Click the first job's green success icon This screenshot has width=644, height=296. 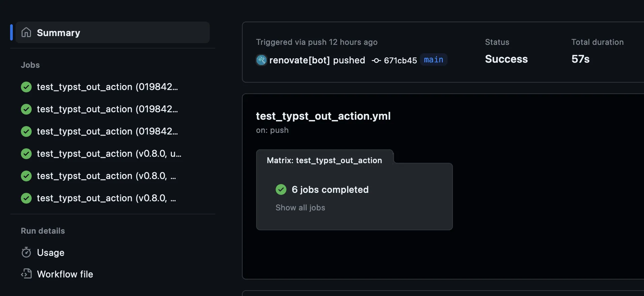click(x=26, y=87)
